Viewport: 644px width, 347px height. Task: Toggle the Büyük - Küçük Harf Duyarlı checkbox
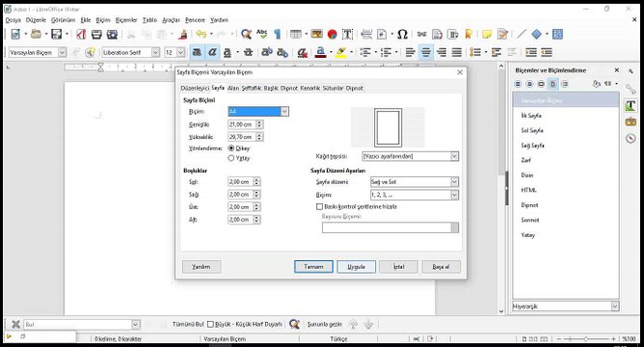(211, 325)
